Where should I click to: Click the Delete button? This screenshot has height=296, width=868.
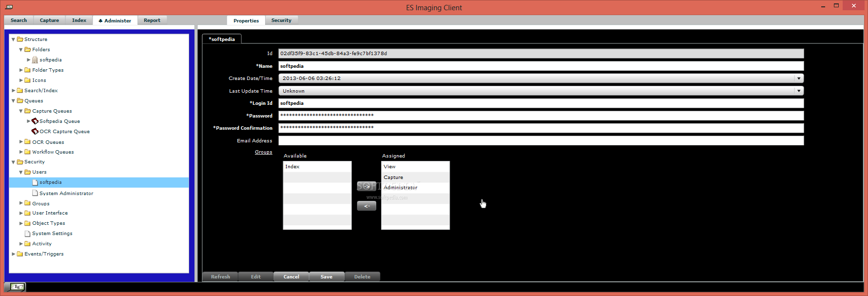pyautogui.click(x=362, y=276)
